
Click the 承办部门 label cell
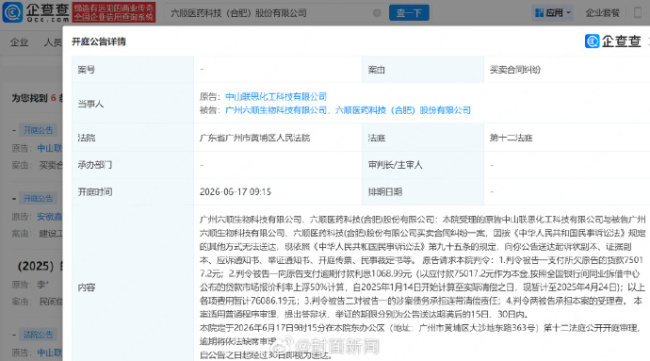tap(133, 165)
